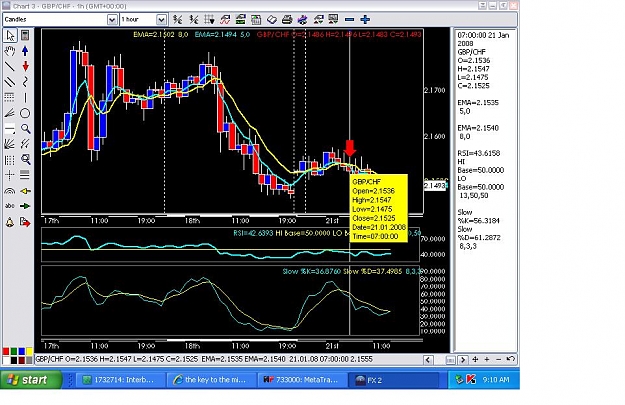Click the grid dropdown toolbar icon
The width and height of the screenshot is (625, 405).
[x=209, y=19]
